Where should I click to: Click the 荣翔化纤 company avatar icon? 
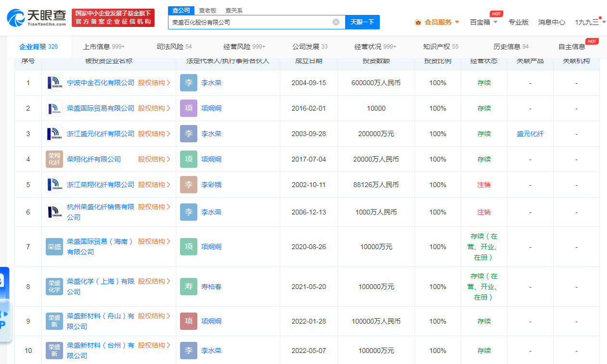(x=54, y=159)
